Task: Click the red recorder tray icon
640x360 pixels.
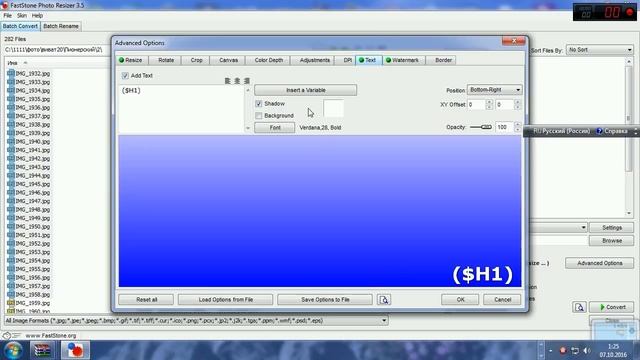Action: pos(562,351)
